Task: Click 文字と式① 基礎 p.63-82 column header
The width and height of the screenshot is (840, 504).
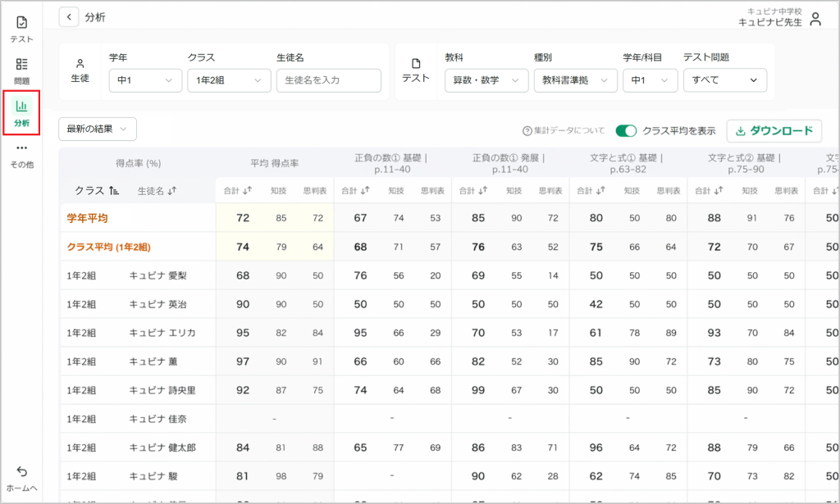Action: (628, 163)
